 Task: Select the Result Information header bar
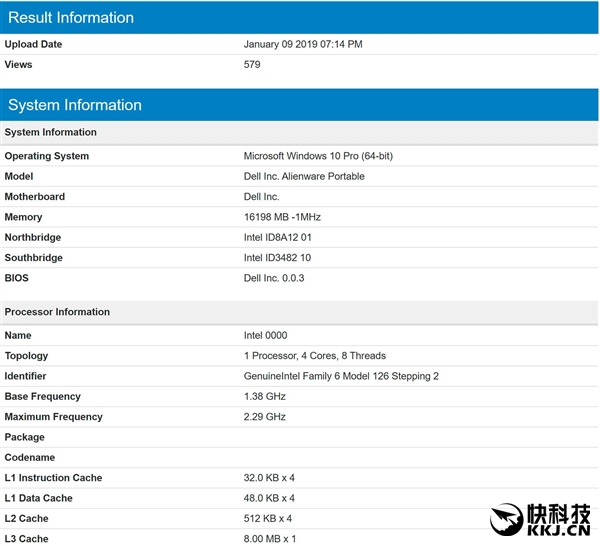300,17
